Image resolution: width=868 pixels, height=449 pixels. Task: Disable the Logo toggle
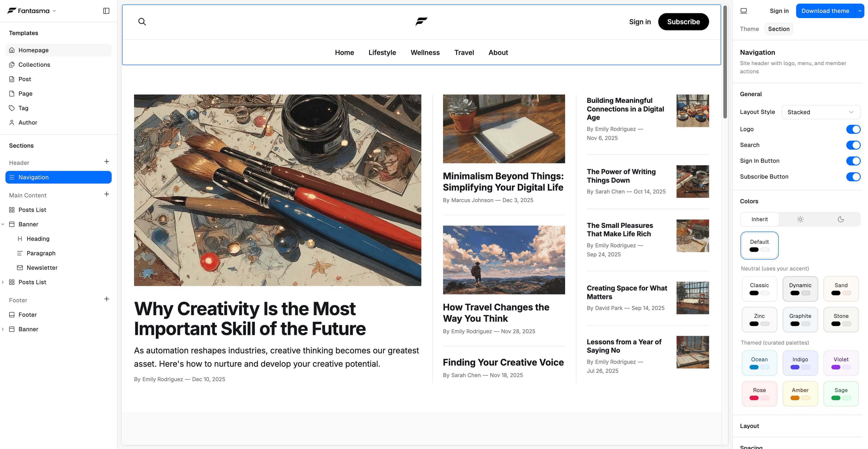(x=853, y=129)
